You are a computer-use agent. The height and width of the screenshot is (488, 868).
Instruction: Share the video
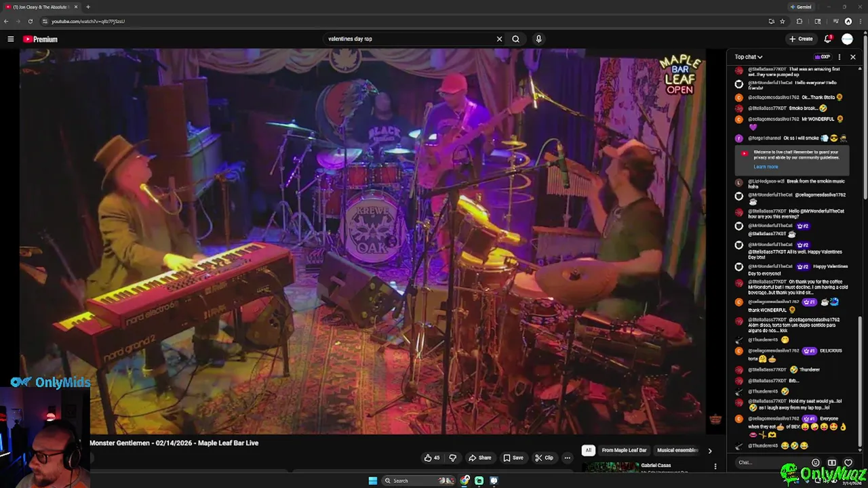pyautogui.click(x=480, y=457)
